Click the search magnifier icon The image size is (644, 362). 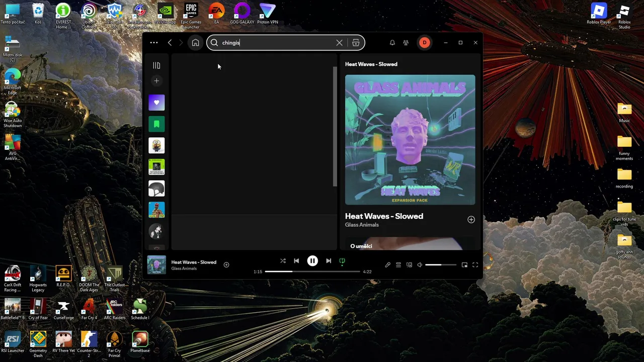coord(214,43)
